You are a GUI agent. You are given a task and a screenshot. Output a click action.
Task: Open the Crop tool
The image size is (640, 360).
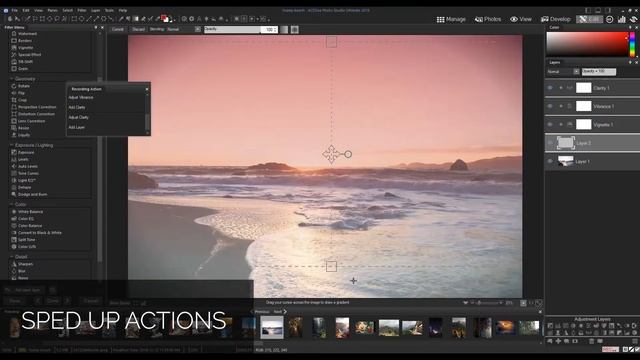pyautogui.click(x=19, y=100)
